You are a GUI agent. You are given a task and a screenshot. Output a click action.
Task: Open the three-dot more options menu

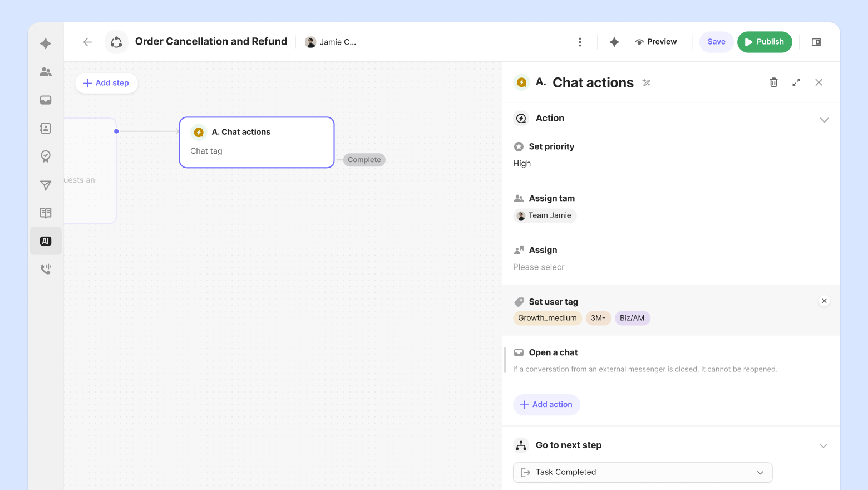click(580, 42)
